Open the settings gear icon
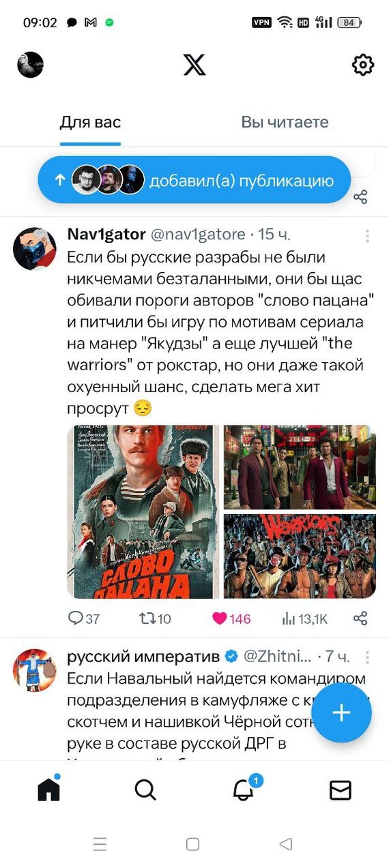Image resolution: width=389 pixels, height=868 pixels. click(363, 65)
